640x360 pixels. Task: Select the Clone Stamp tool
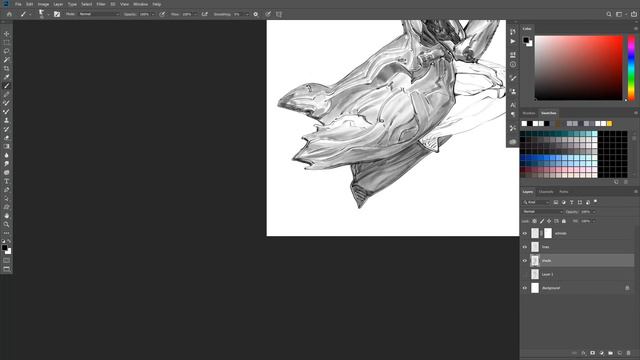pyautogui.click(x=7, y=120)
